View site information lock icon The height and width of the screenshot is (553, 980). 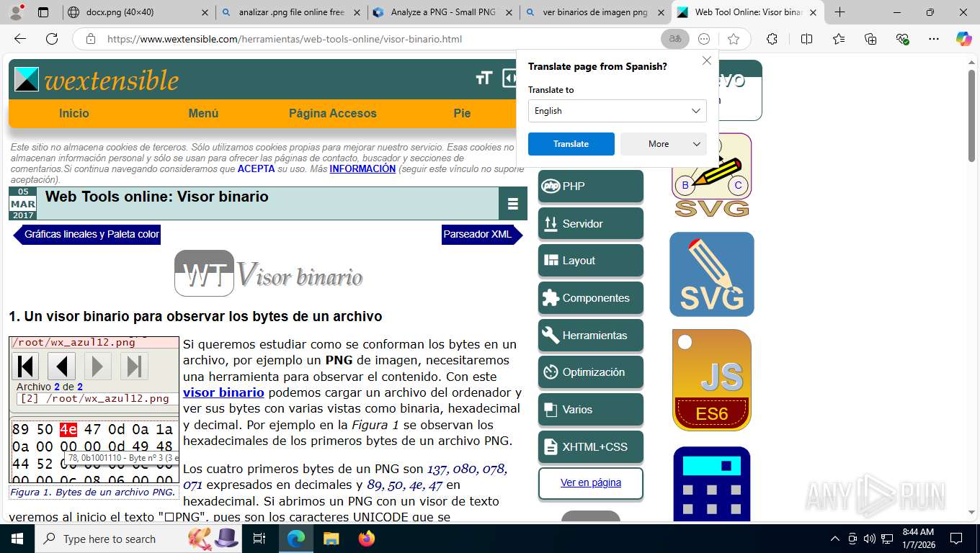pyautogui.click(x=91, y=39)
